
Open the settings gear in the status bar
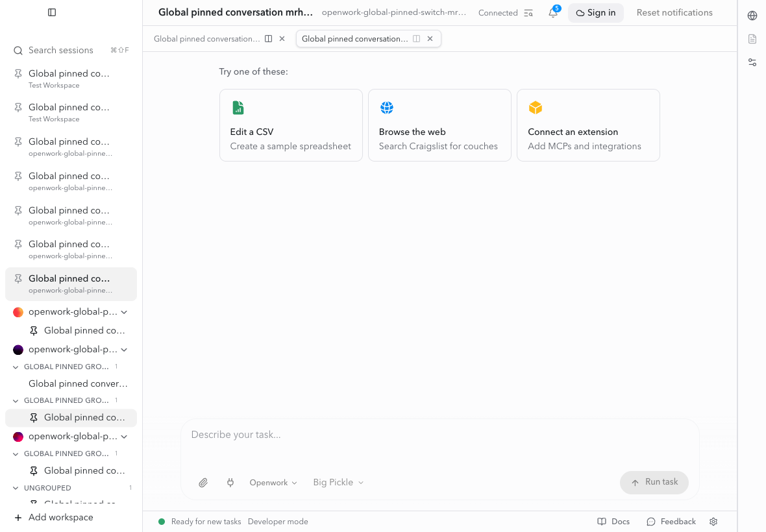[713, 522]
